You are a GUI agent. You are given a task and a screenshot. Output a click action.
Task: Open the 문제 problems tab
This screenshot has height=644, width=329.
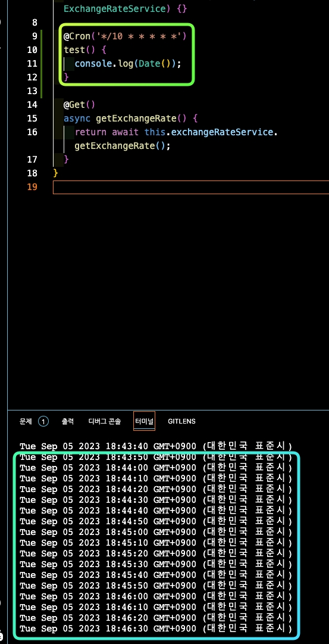click(26, 421)
